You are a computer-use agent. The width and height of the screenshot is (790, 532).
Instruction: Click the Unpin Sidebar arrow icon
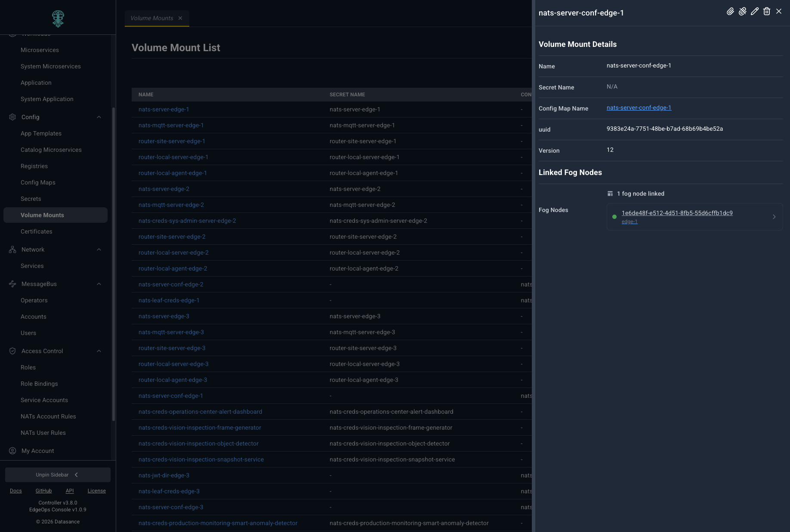click(76, 475)
